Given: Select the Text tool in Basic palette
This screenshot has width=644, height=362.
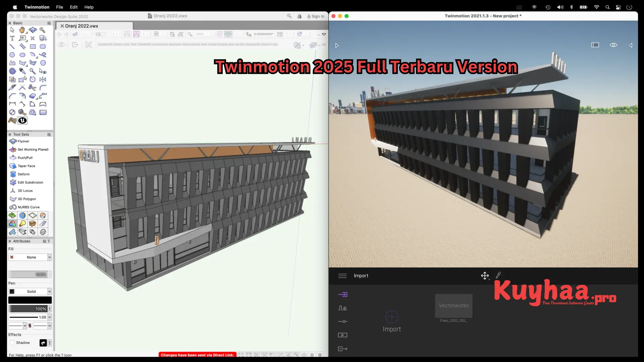Looking at the screenshot, I should pos(12,38).
